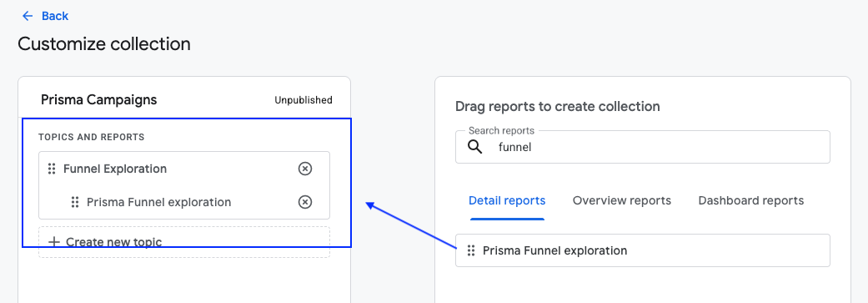Image resolution: width=868 pixels, height=303 pixels.
Task: Grab the Funnel Exploration topic drag handle
Action: pyautogui.click(x=52, y=169)
